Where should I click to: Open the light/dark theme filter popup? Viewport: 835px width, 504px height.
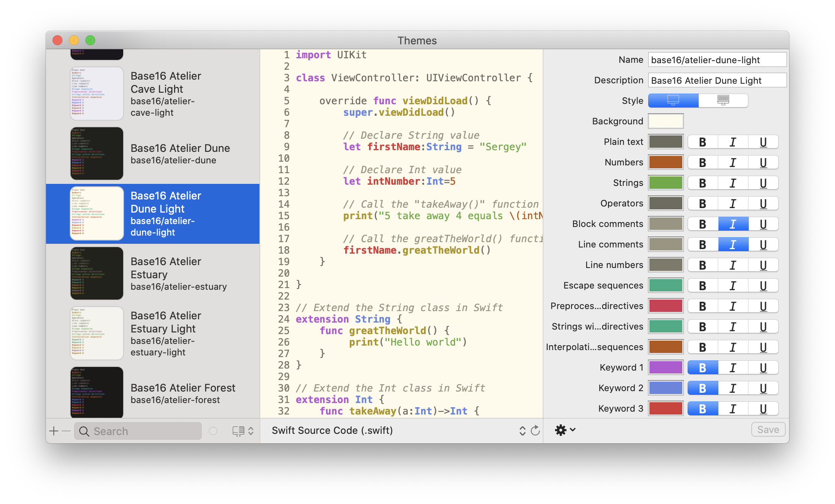click(243, 431)
